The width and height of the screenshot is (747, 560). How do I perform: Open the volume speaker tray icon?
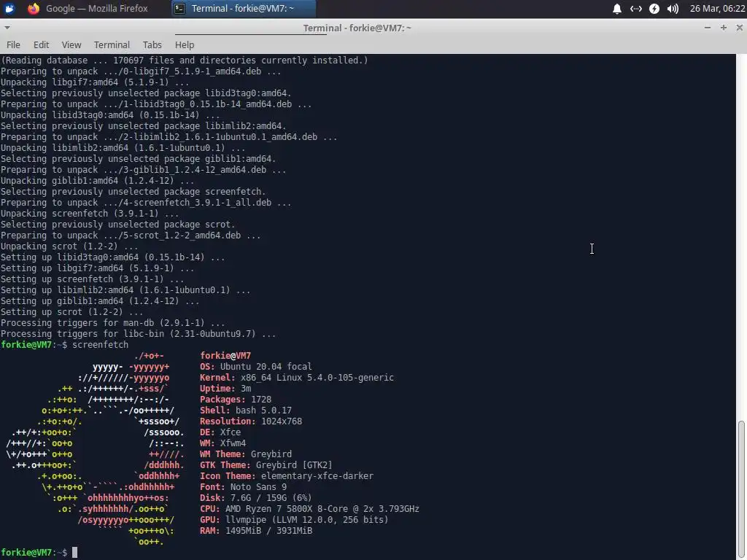tap(673, 9)
